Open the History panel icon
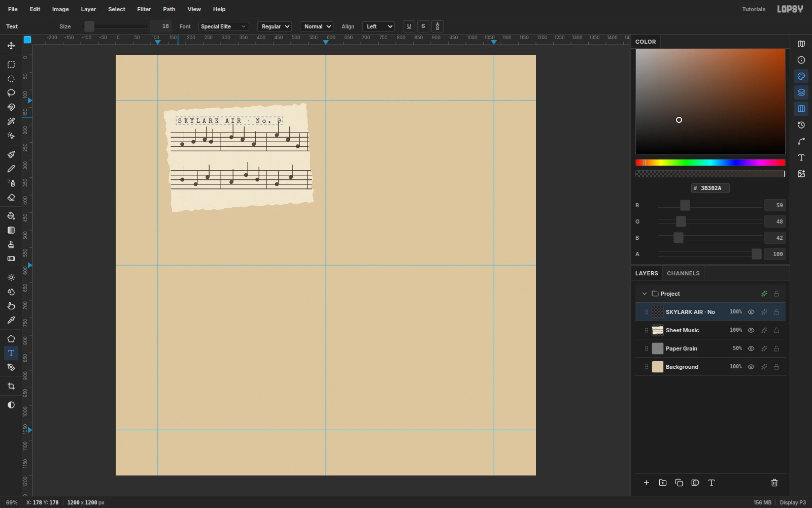The height and width of the screenshot is (508, 812). coord(801,125)
